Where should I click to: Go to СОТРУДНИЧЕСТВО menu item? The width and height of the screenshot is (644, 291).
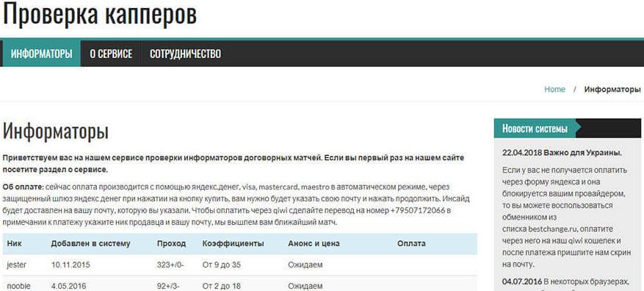click(185, 54)
